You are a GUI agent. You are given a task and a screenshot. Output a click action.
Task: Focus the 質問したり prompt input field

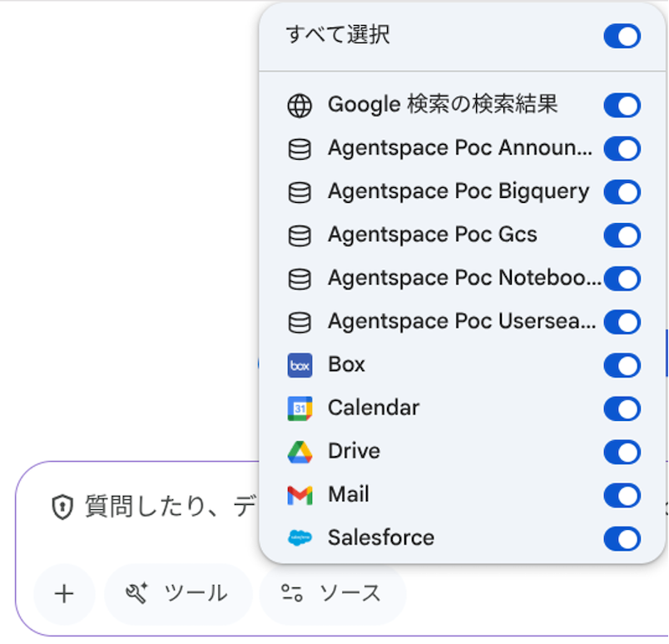[x=171, y=507]
